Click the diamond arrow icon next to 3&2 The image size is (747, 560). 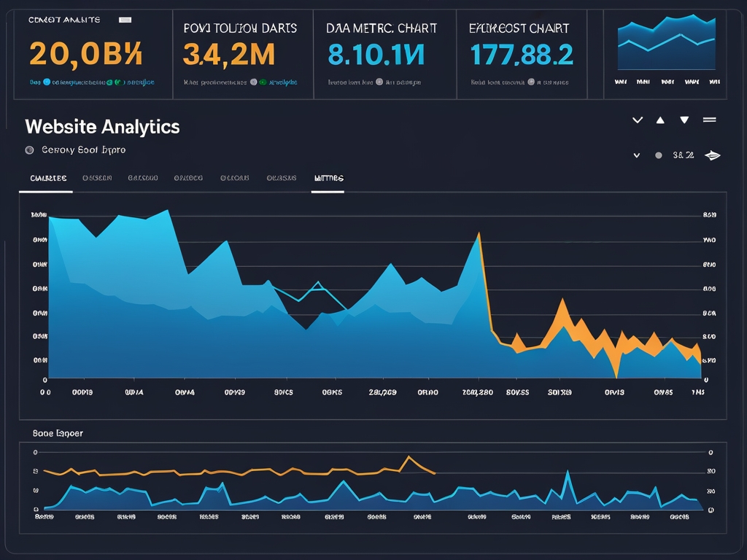(713, 155)
